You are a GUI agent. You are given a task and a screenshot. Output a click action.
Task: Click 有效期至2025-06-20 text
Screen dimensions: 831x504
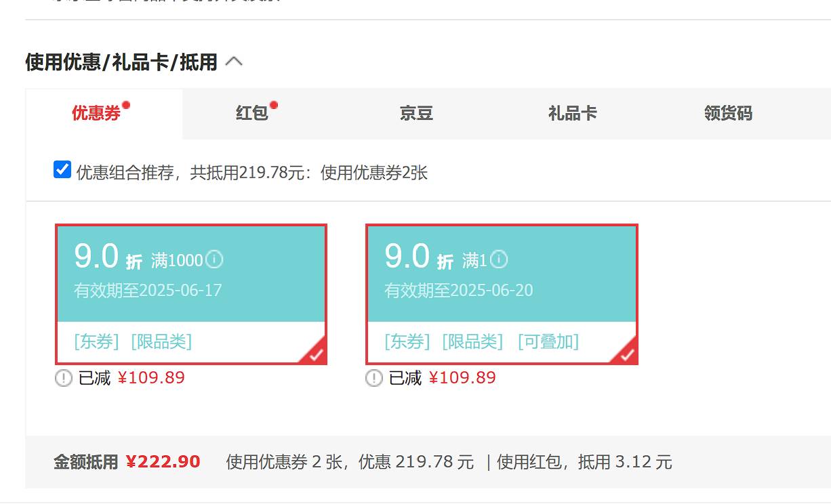pos(459,291)
